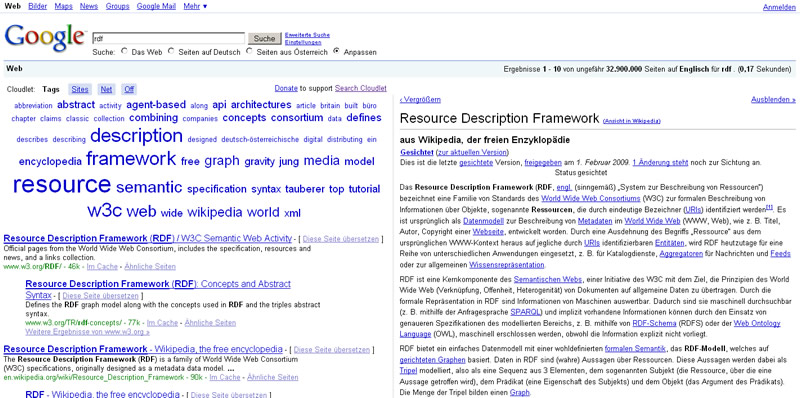Open Wikipedia free encyclopedia RDF result
The image size is (800, 398).
[x=143, y=349]
